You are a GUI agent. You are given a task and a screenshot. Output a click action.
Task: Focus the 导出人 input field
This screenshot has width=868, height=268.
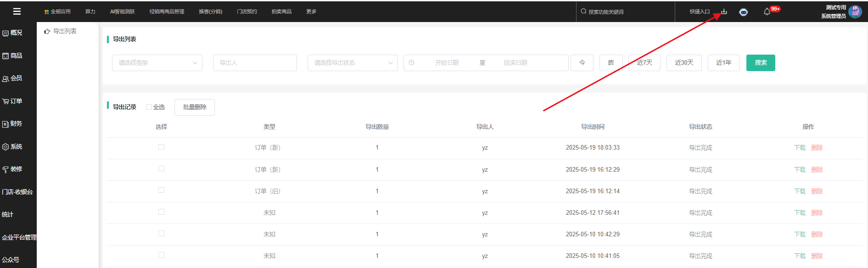pos(255,63)
